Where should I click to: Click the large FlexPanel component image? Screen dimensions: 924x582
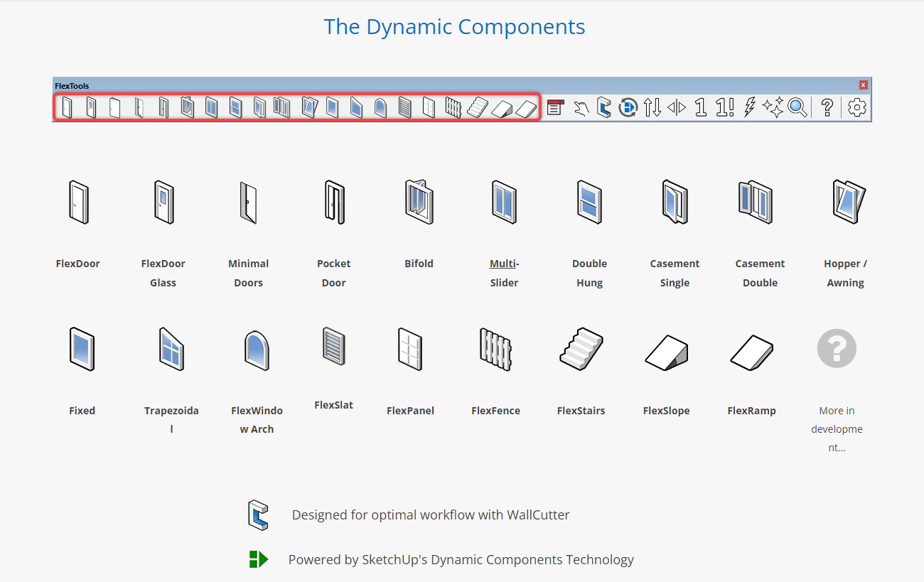tap(411, 348)
